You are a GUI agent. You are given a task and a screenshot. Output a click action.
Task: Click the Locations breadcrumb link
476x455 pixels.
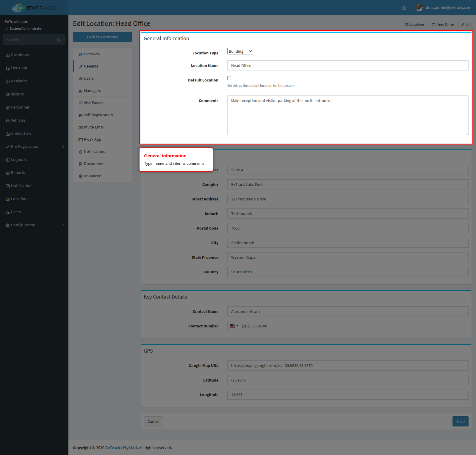pos(415,24)
